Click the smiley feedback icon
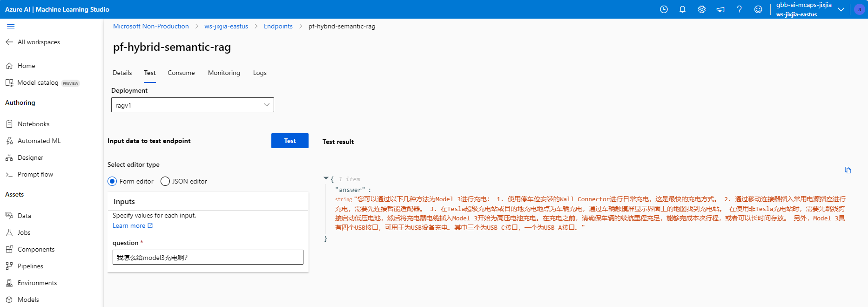The image size is (868, 307). click(x=758, y=9)
